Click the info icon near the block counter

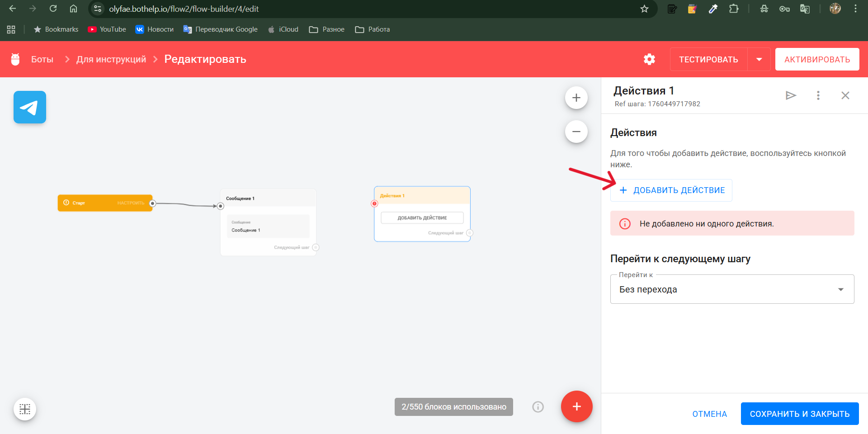tap(538, 406)
